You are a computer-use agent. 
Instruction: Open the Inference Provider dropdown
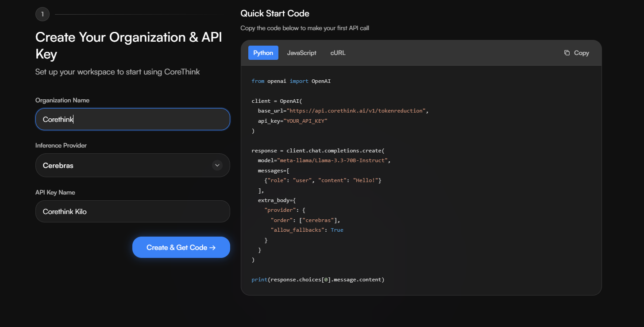pos(133,165)
